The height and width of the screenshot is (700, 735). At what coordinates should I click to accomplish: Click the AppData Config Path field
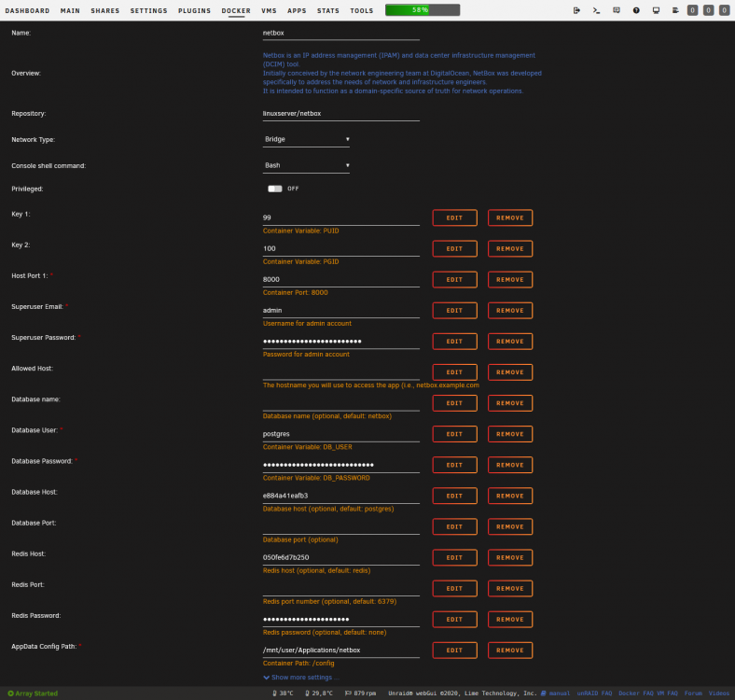[340, 651]
